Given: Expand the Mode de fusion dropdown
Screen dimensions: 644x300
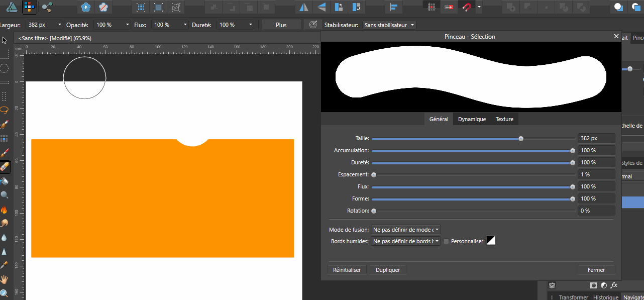Looking at the screenshot, I should (406, 229).
